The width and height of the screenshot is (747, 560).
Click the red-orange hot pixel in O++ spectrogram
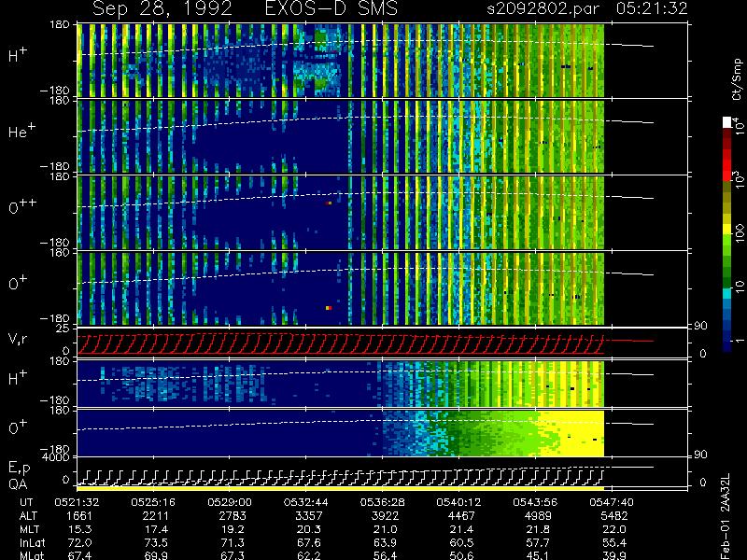pos(329,203)
